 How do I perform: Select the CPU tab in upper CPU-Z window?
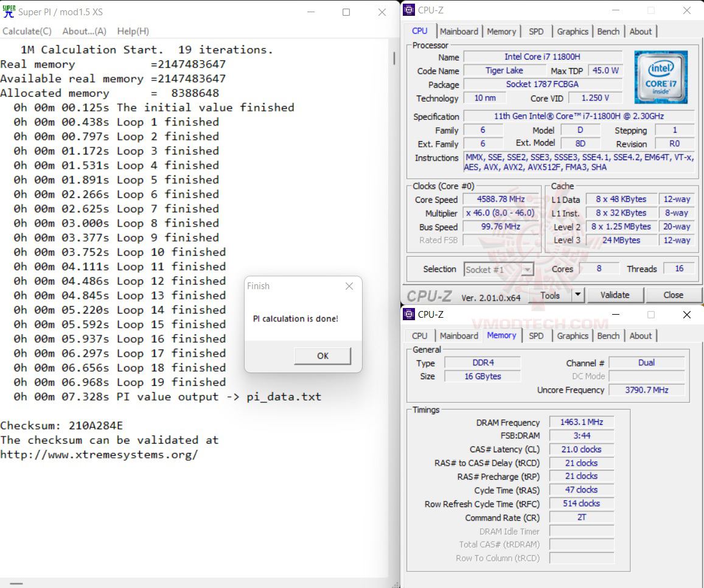(x=420, y=31)
